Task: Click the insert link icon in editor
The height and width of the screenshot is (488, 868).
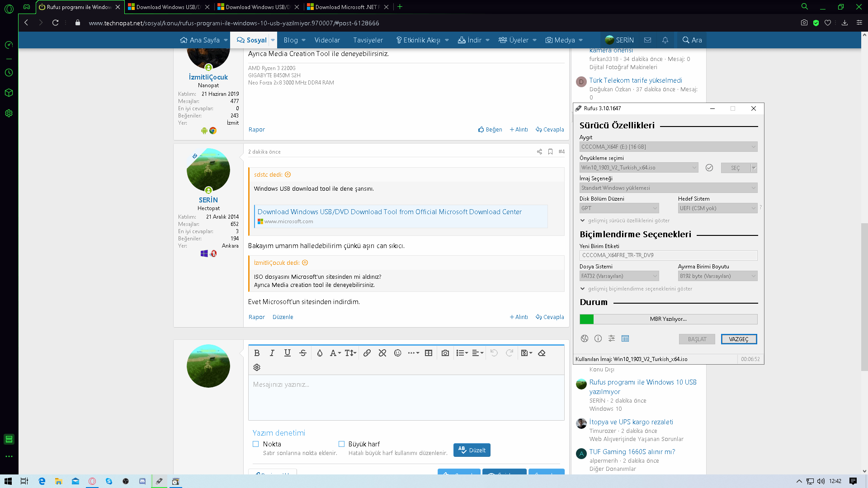Action: click(x=367, y=353)
